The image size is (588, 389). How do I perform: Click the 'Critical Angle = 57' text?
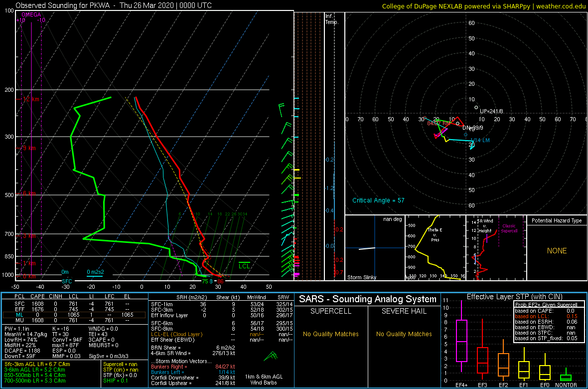[378, 200]
